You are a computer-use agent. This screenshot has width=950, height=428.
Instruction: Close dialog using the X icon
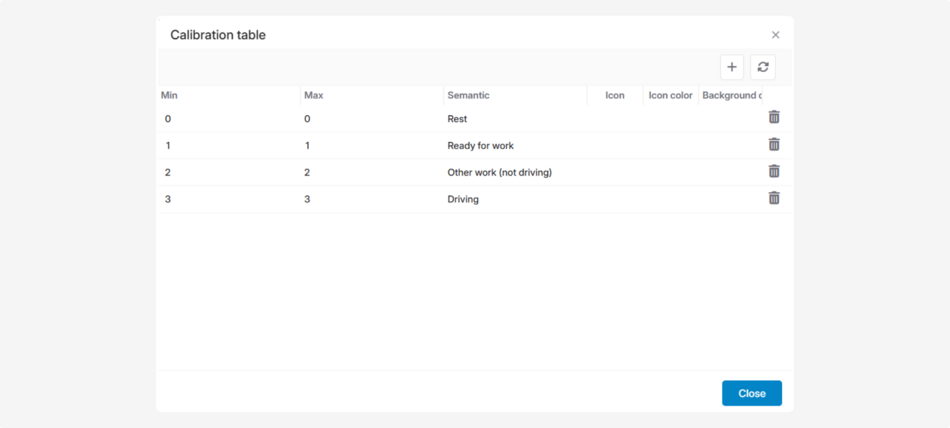pos(775,35)
